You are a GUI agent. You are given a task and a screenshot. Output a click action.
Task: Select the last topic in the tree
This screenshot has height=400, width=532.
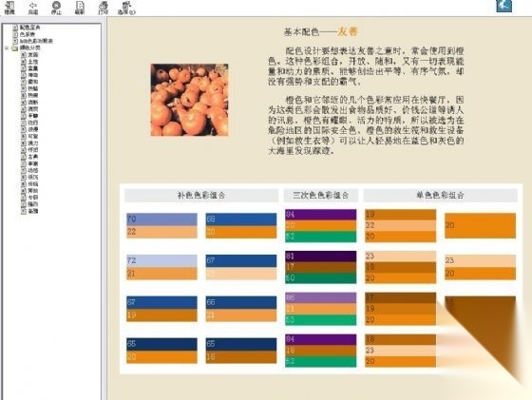(33, 211)
